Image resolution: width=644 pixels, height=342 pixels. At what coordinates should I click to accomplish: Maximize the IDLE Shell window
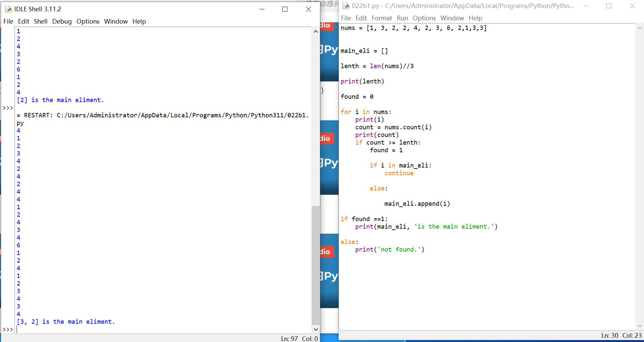[x=285, y=9]
